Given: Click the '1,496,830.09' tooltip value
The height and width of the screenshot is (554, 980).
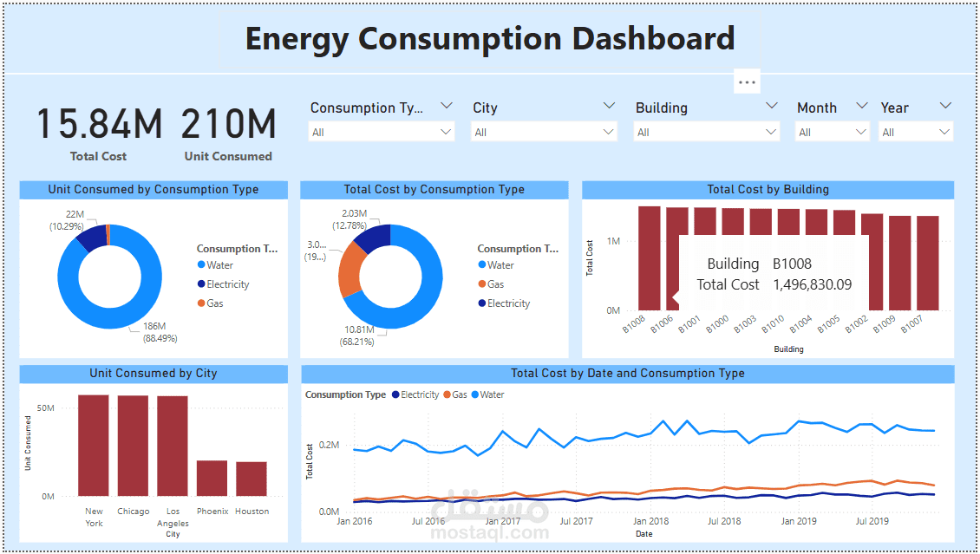Looking at the screenshot, I should point(812,285).
